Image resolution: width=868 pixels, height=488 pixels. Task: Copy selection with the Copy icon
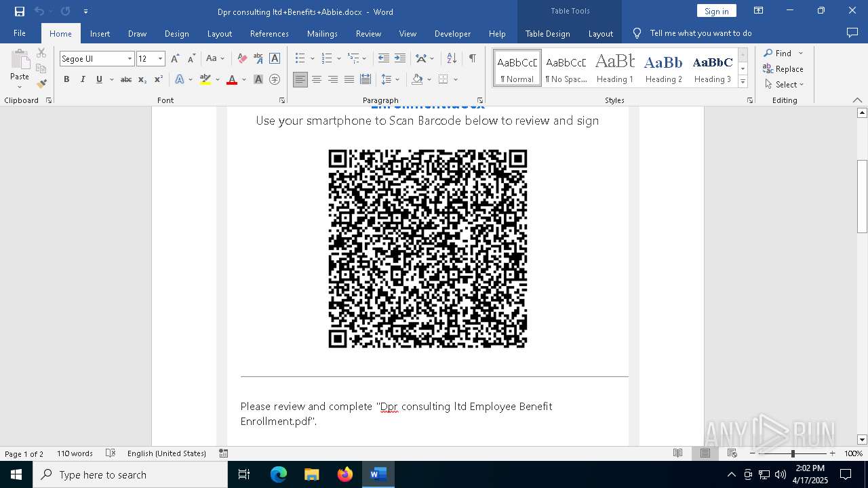pyautogui.click(x=41, y=68)
